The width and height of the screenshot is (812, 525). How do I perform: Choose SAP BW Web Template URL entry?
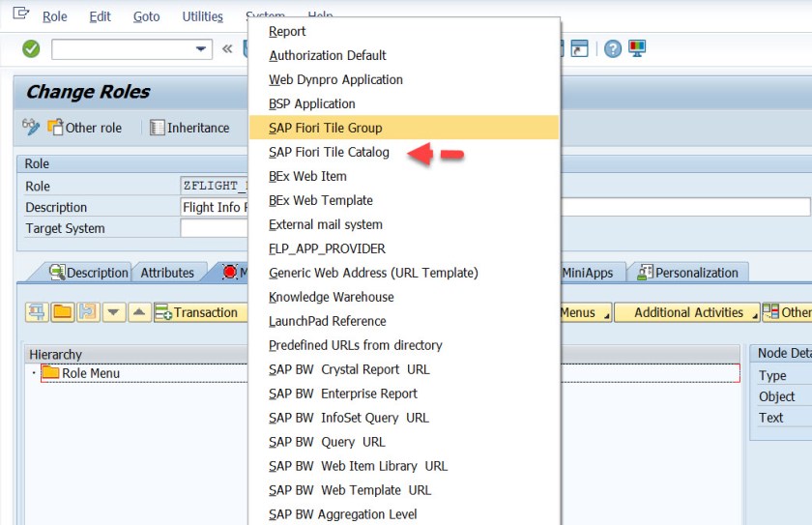click(404, 490)
